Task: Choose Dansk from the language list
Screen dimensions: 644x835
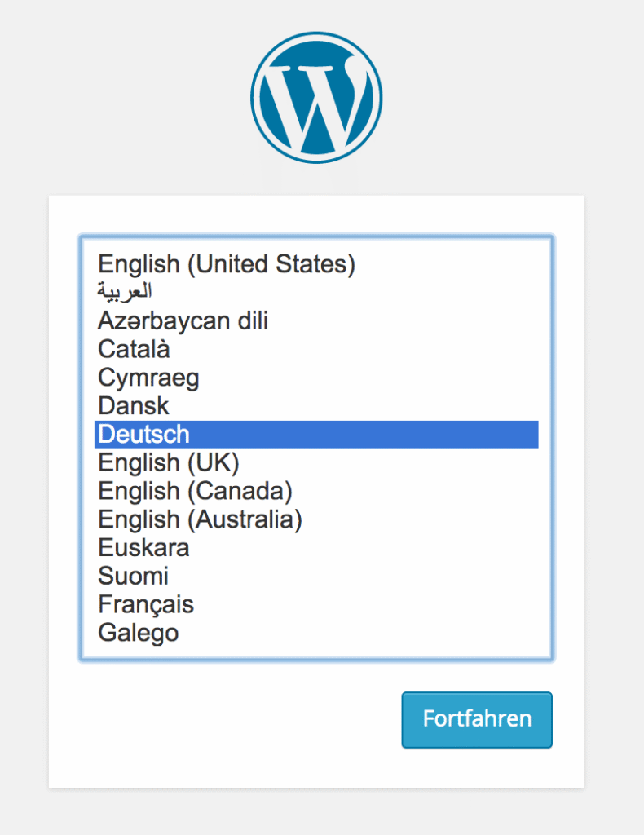Action: pyautogui.click(x=134, y=406)
